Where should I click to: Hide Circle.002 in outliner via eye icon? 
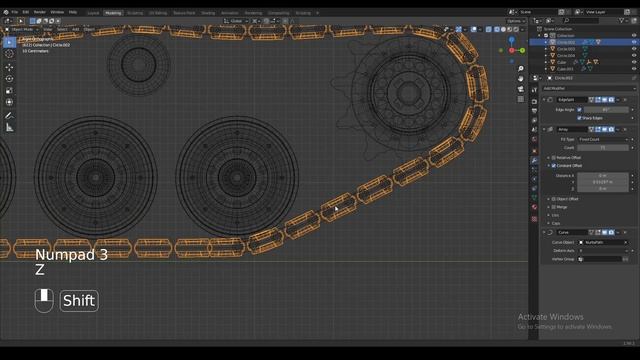click(634, 42)
